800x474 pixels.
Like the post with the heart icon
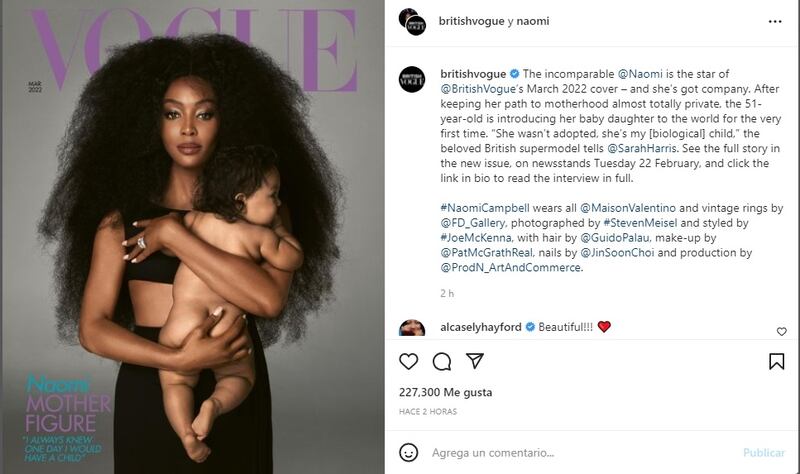click(x=408, y=361)
